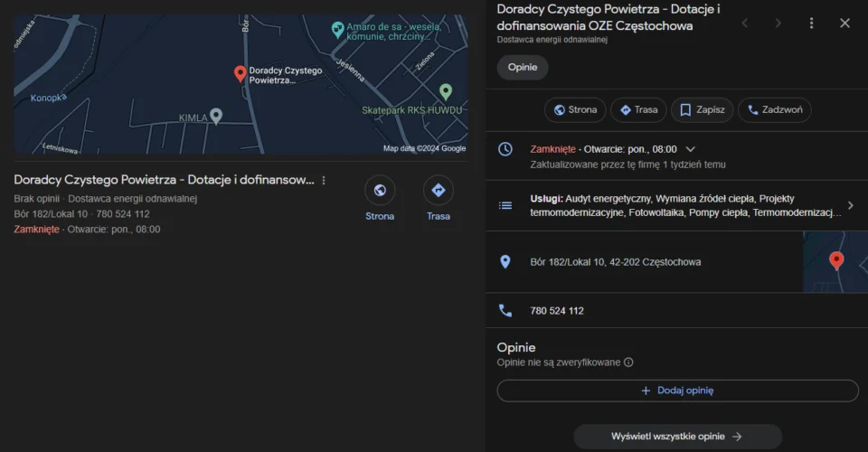Open more options menu in details panel header
The height and width of the screenshot is (452, 868).
(x=811, y=24)
